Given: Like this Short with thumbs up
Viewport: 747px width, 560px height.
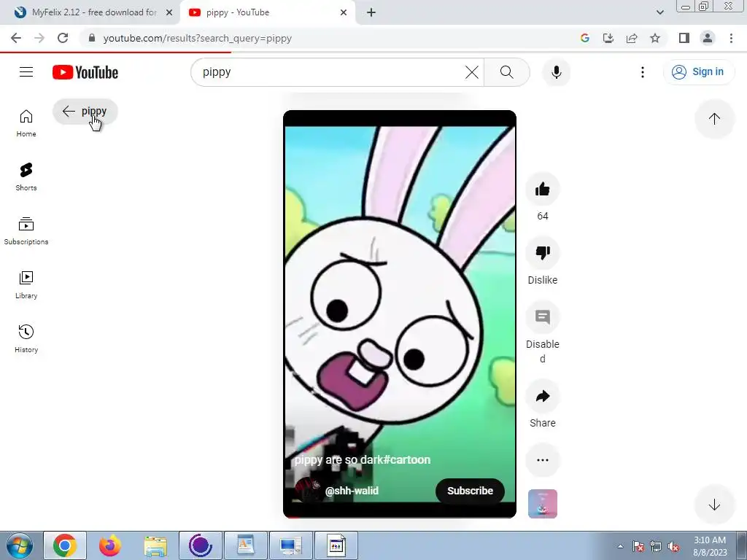Looking at the screenshot, I should coord(542,190).
